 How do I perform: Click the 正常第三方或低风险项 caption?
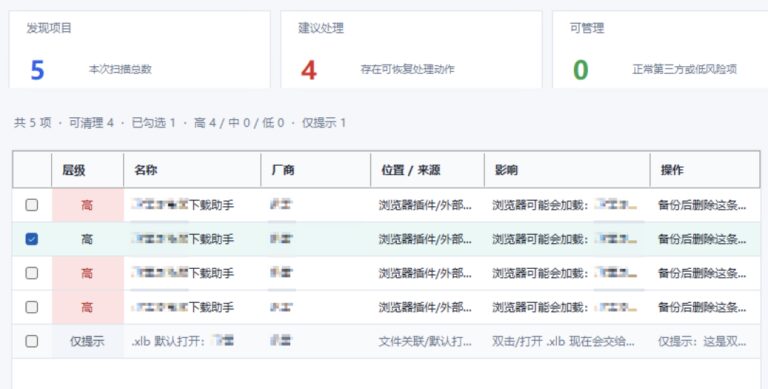[685, 69]
